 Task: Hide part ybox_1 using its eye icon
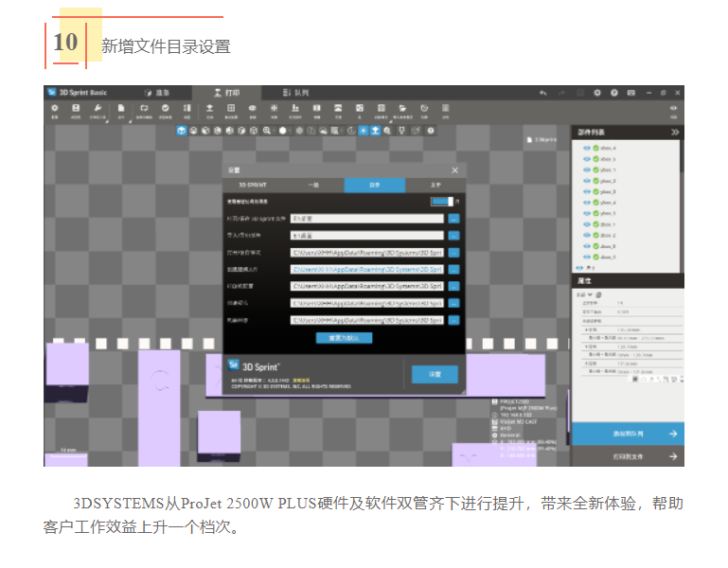click(x=587, y=170)
